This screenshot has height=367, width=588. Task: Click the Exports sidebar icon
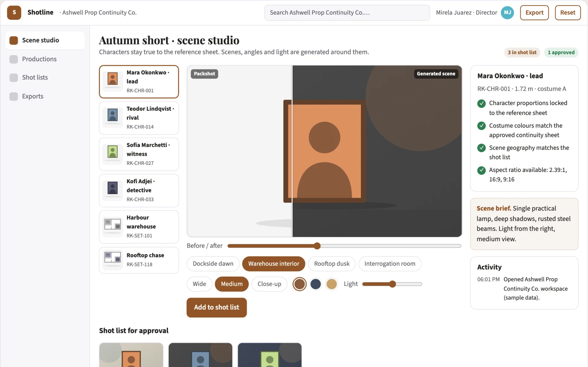(x=14, y=96)
